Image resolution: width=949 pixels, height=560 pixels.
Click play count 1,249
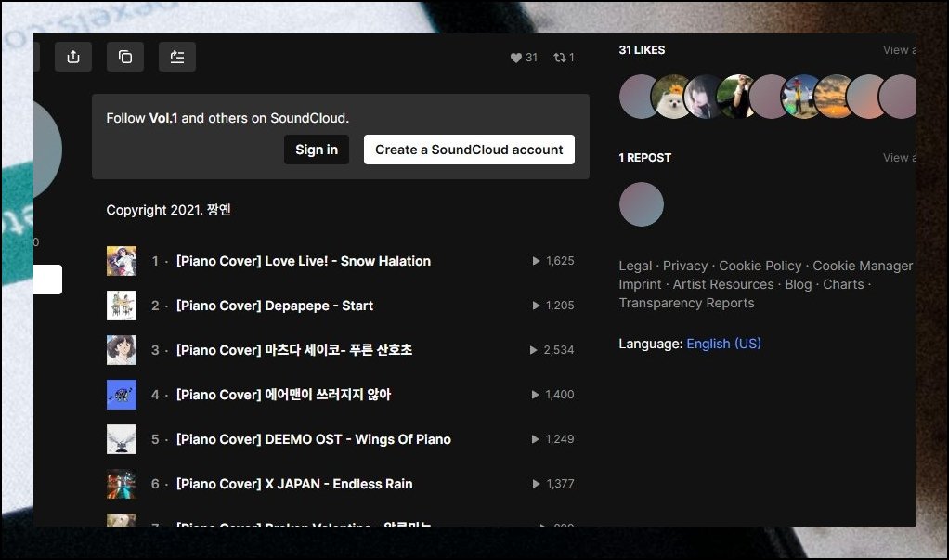coord(553,439)
